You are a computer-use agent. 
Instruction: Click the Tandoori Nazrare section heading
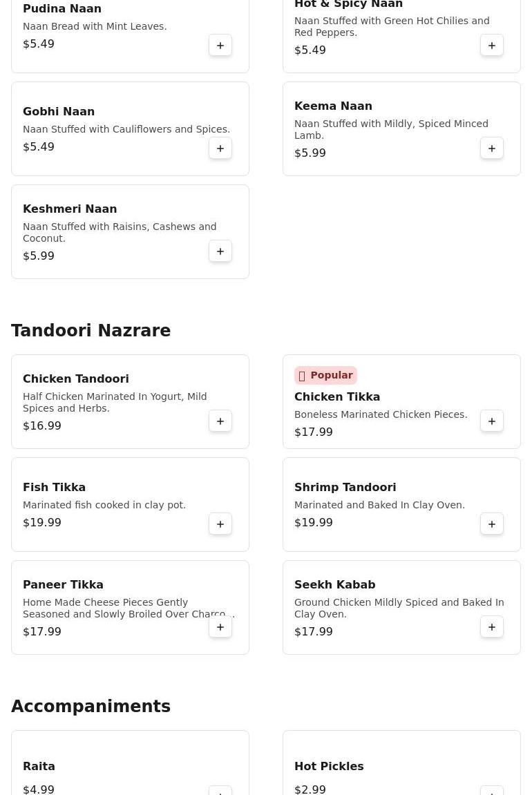[x=91, y=331]
